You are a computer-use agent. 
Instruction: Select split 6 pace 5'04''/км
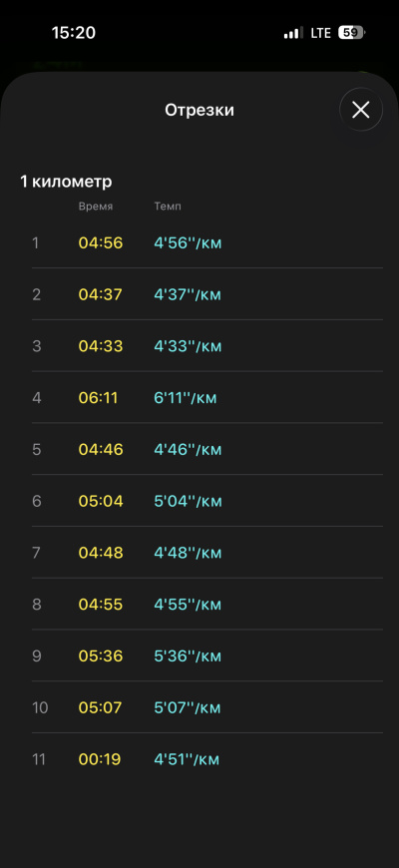click(188, 502)
